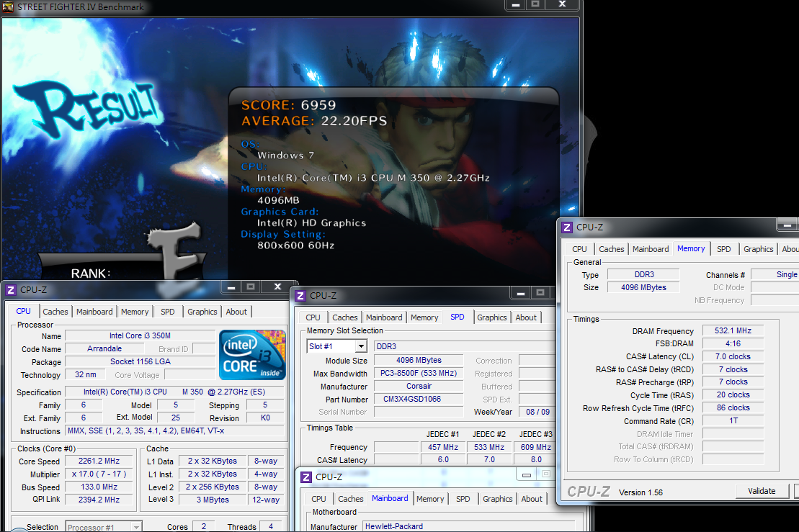
Task: Open Graphics tab in CPU-Z Processor window
Action: (202, 312)
